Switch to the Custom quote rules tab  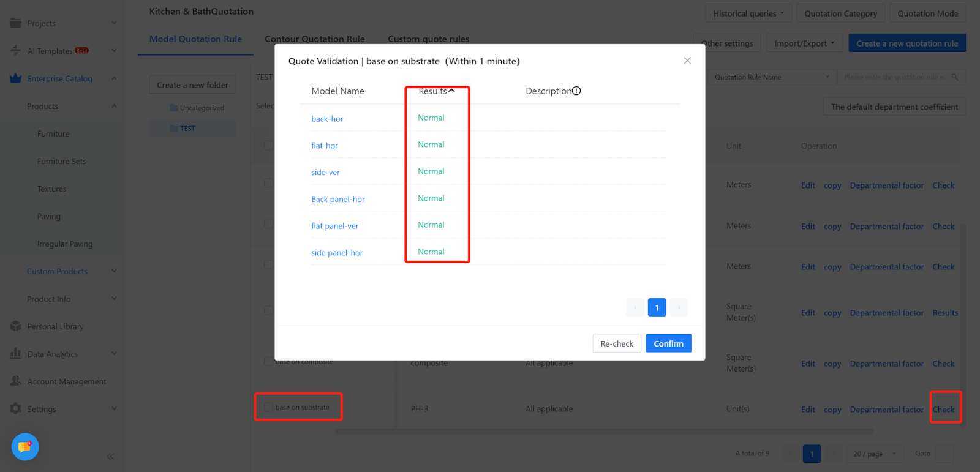[x=428, y=39]
